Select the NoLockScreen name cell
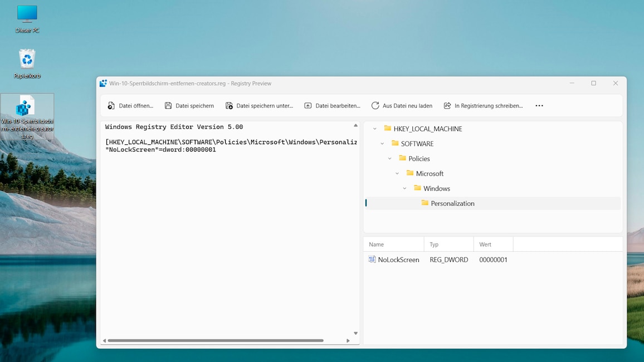Screen dimensions: 644x362 point(398,260)
